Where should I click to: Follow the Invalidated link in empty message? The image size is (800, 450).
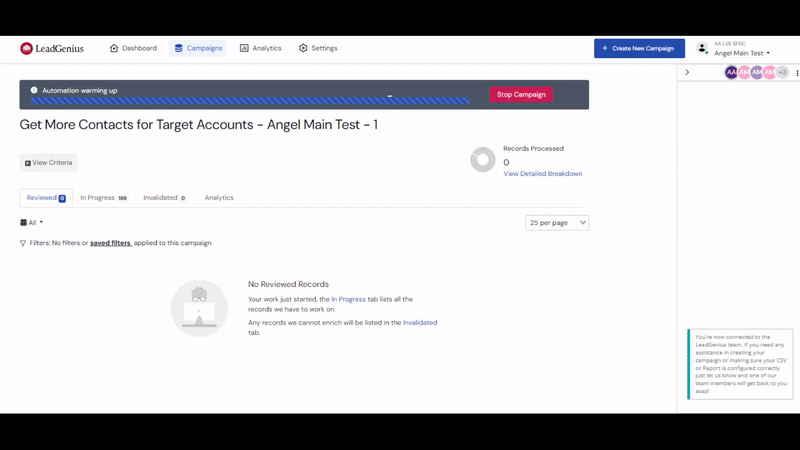420,322
